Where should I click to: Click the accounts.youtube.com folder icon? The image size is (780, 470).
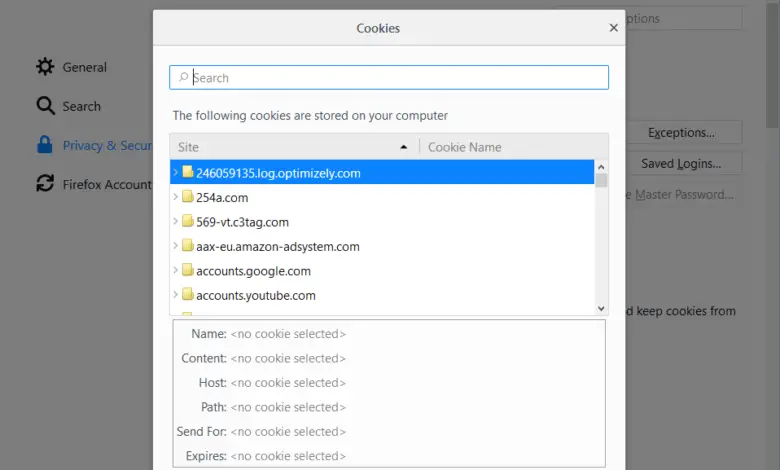[x=187, y=295]
